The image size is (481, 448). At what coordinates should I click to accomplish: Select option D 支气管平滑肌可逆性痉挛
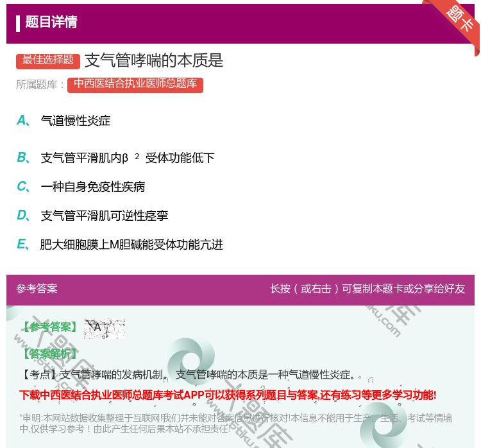point(105,216)
